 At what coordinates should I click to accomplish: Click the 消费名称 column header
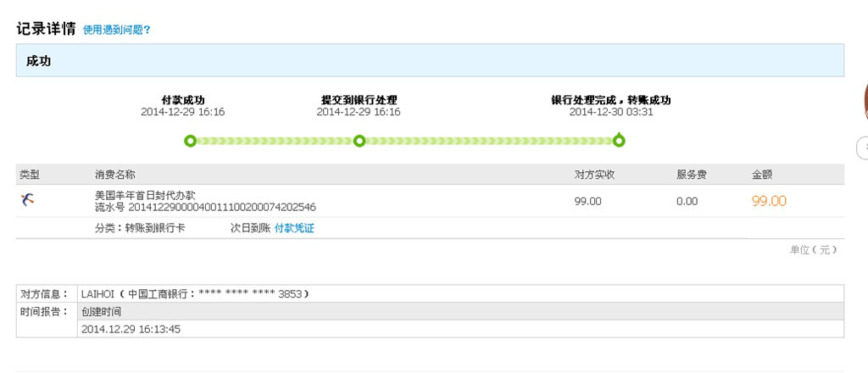tap(114, 175)
